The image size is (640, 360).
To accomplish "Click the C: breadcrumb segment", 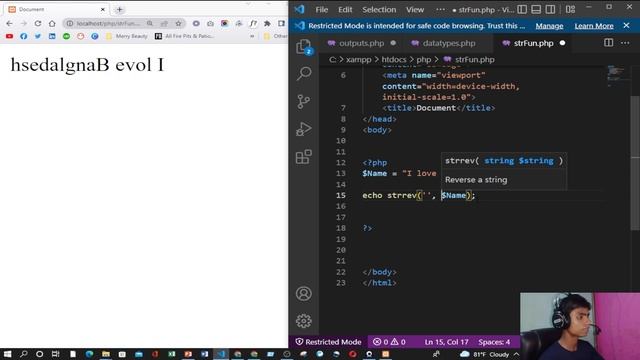I will tap(333, 60).
